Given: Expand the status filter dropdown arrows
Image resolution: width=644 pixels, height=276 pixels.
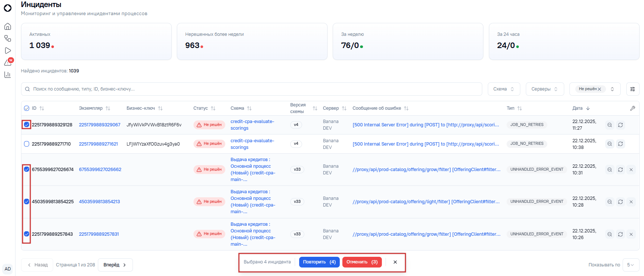Looking at the screenshot, I should 612,89.
